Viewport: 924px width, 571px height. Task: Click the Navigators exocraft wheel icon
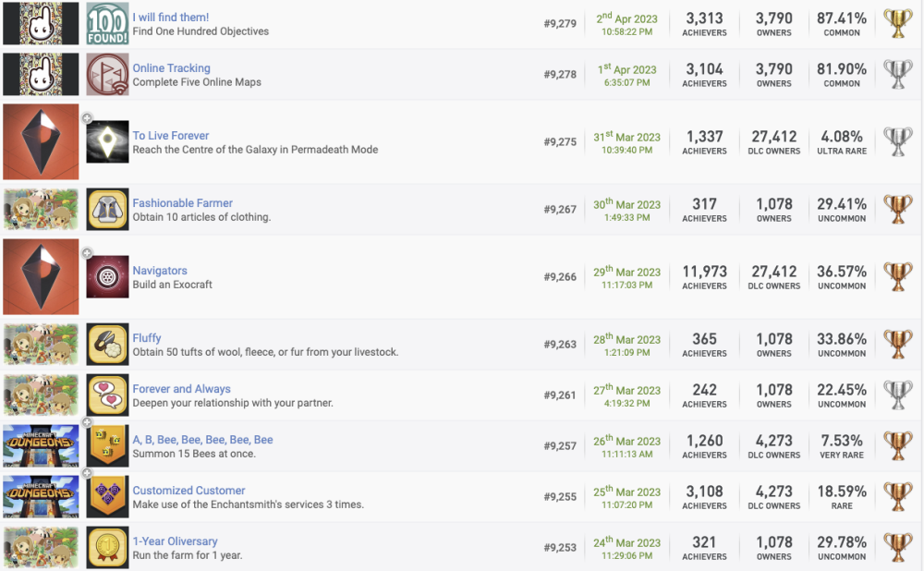pyautogui.click(x=107, y=277)
